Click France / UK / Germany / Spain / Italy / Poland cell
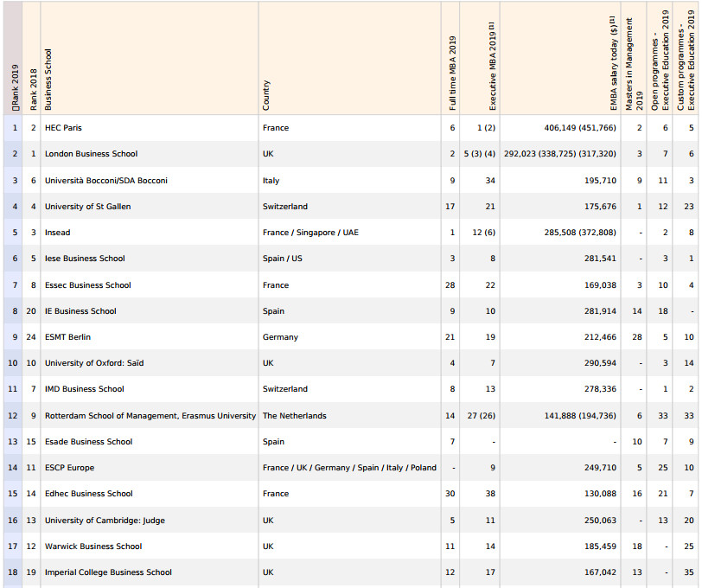The image size is (702, 588). click(x=349, y=468)
